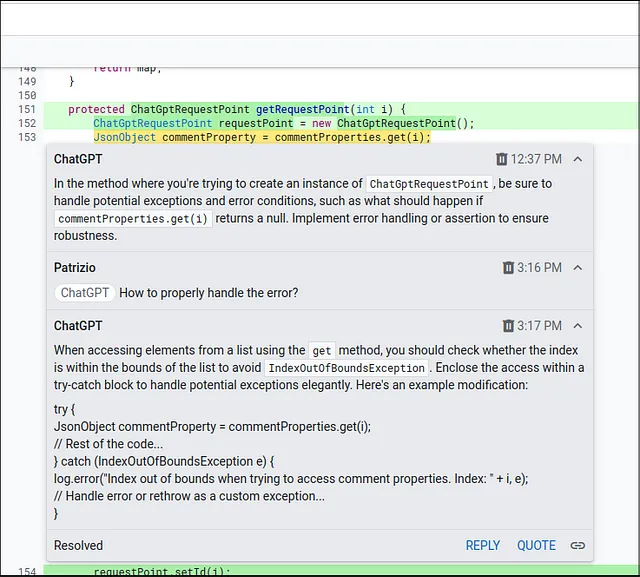The width and height of the screenshot is (640, 577).
Task: Collapse the 3:17 PM ChatGPT reply
Action: [x=578, y=326]
